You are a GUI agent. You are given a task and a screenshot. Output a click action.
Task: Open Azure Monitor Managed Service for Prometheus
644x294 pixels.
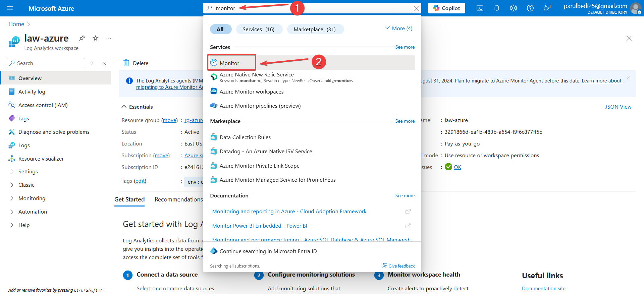tap(312, 180)
